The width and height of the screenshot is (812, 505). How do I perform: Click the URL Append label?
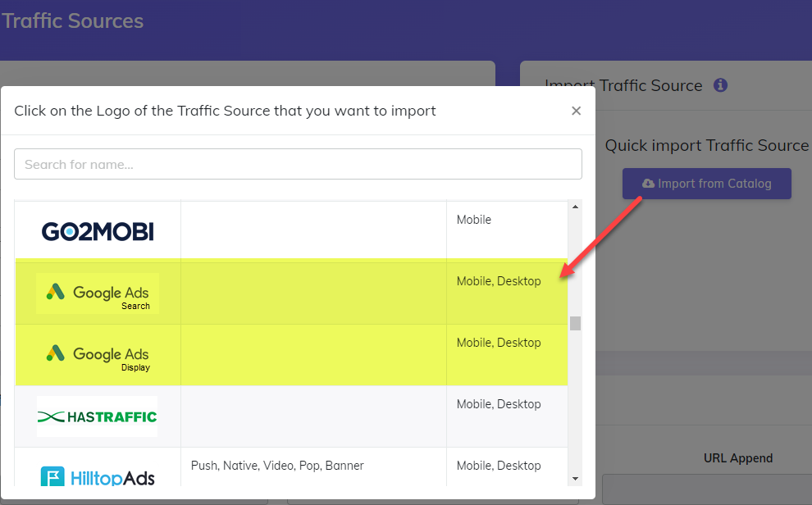click(738, 458)
